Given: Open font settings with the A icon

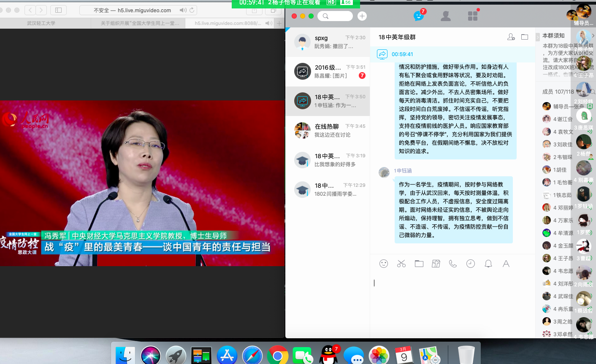Looking at the screenshot, I should coord(506,264).
